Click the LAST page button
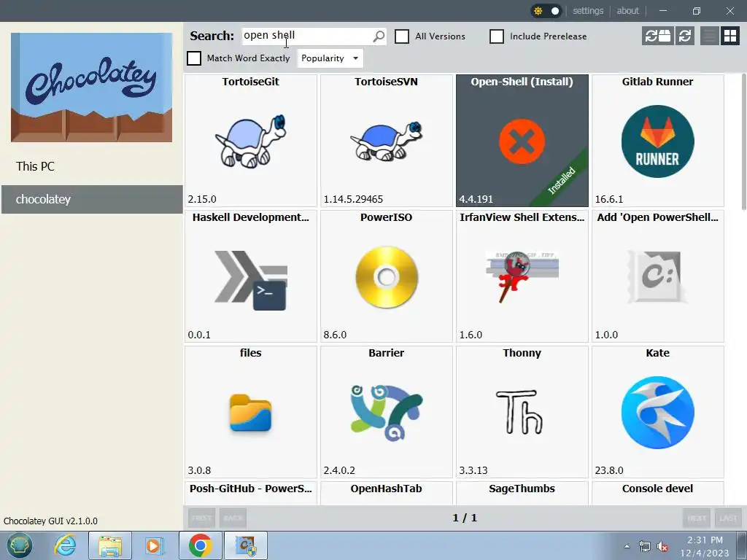The width and height of the screenshot is (747, 560). pos(728,518)
